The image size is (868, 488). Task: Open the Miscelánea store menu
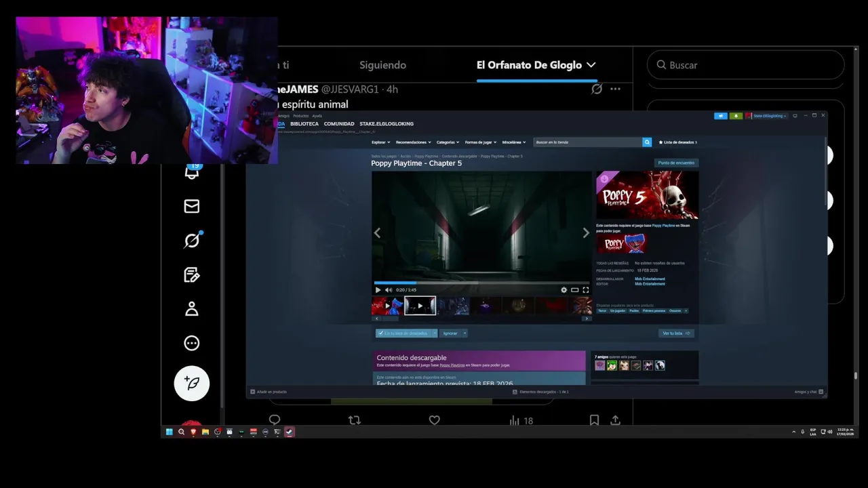(514, 142)
